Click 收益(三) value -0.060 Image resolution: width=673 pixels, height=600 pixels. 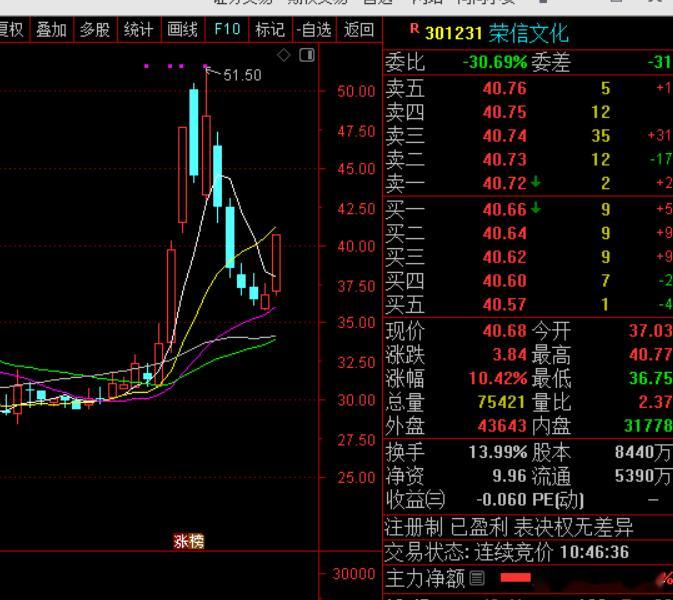pos(501,500)
